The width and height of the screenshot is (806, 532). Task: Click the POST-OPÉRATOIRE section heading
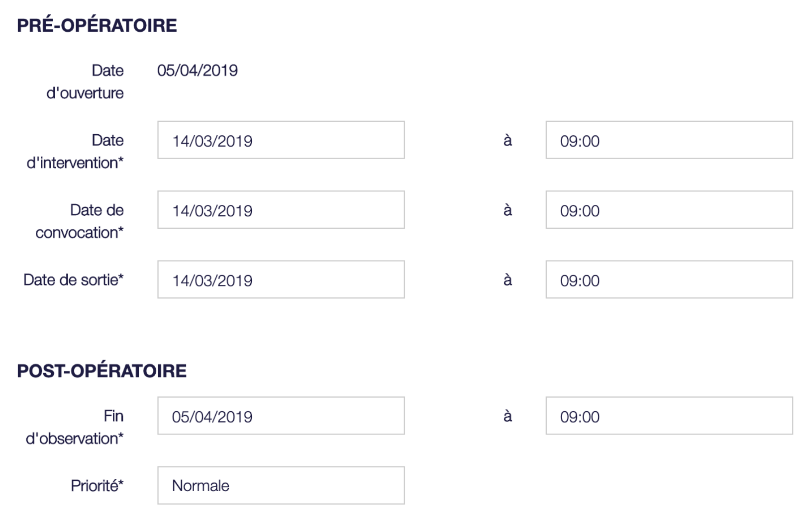click(x=101, y=370)
